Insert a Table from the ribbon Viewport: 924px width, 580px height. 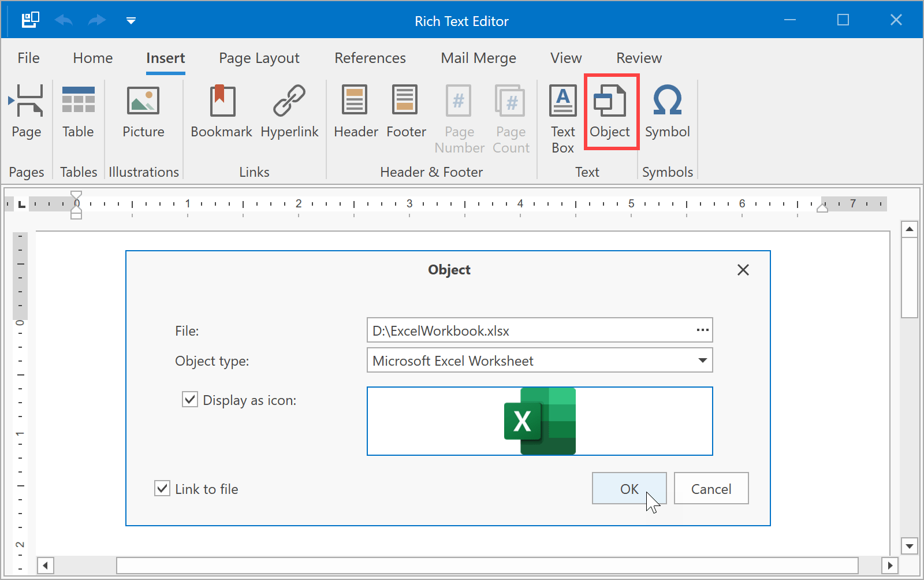click(78, 111)
